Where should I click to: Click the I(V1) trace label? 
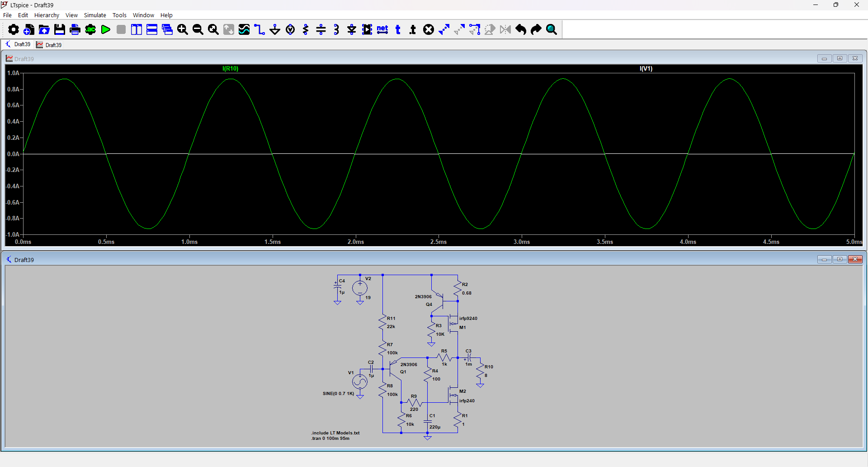646,68
